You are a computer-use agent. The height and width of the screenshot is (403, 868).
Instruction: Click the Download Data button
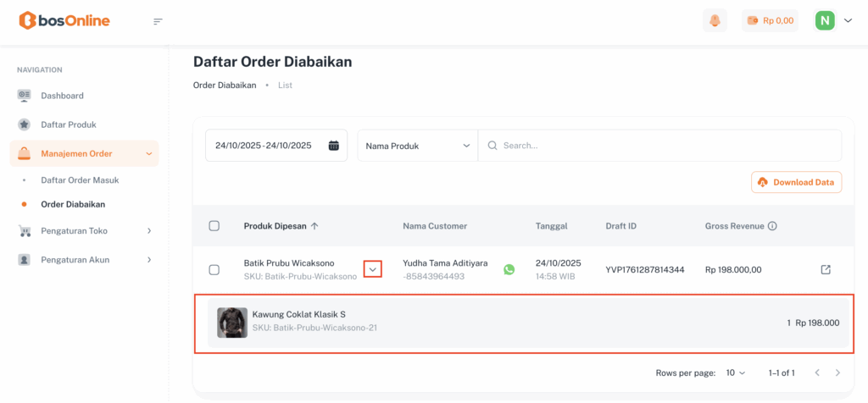click(x=796, y=182)
